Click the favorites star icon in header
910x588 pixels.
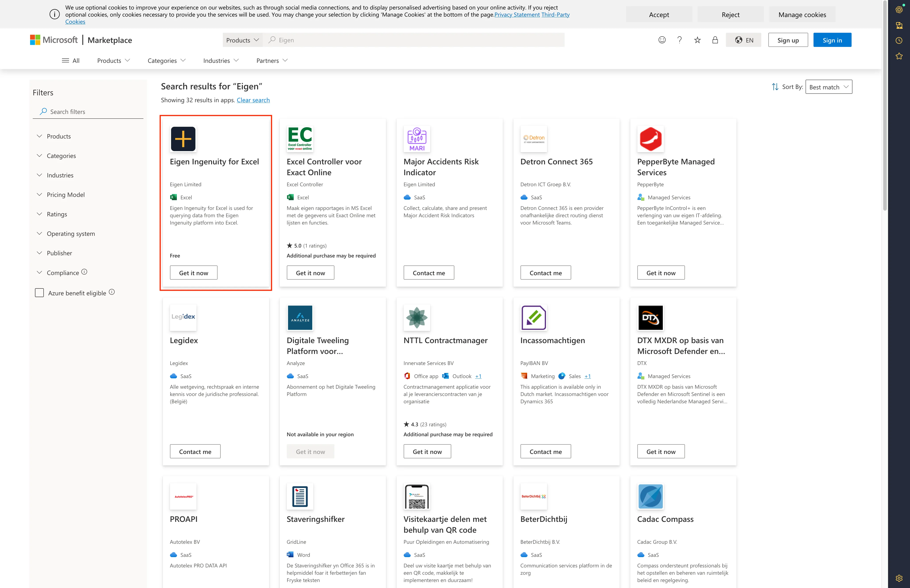(x=697, y=40)
